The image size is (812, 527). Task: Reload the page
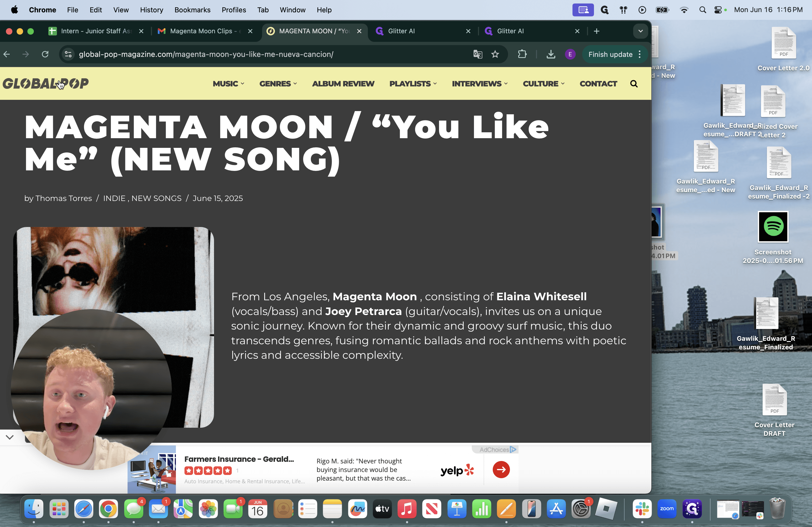(x=45, y=54)
